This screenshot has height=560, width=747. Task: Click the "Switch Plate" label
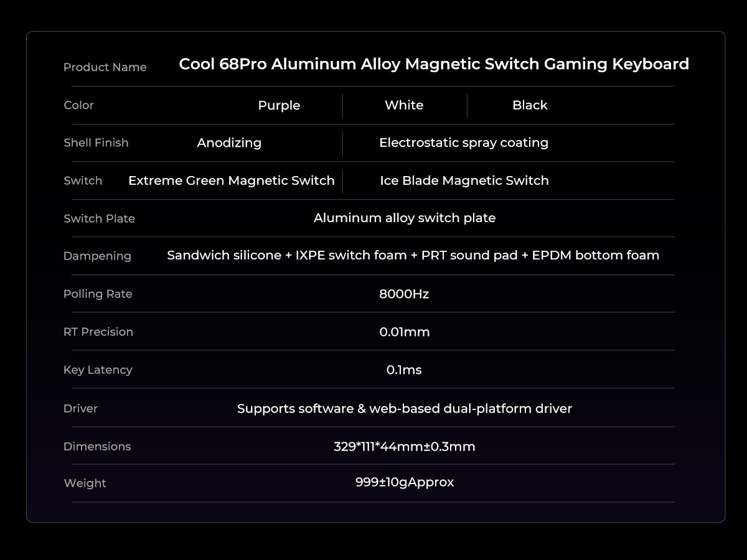click(x=99, y=218)
